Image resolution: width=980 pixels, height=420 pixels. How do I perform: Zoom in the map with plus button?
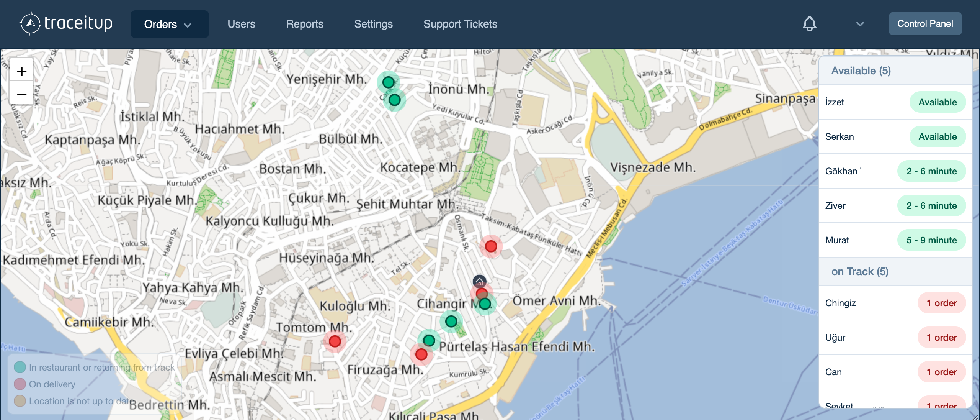click(22, 71)
